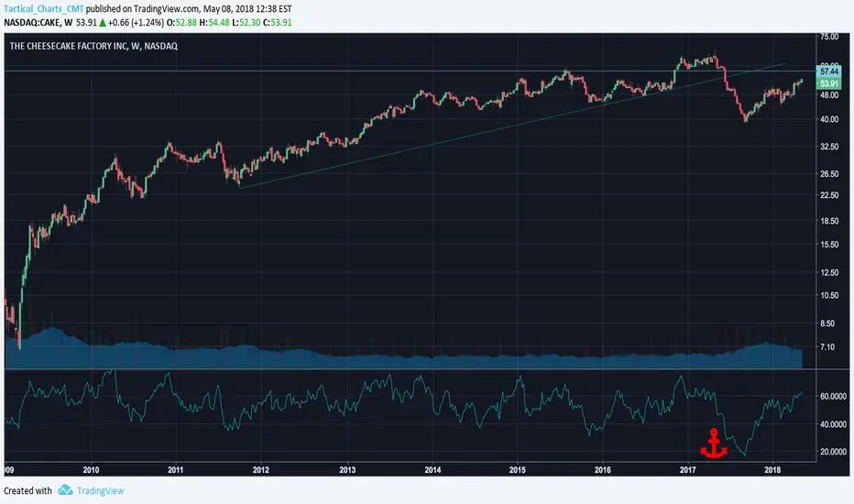
Task: Click the 10.50 price scale label
Action: pos(829,295)
